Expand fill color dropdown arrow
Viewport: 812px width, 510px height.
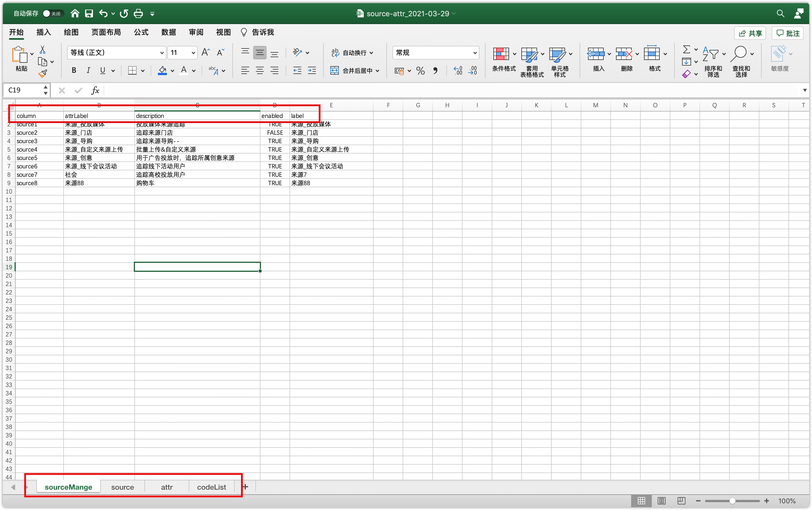pyautogui.click(x=172, y=71)
